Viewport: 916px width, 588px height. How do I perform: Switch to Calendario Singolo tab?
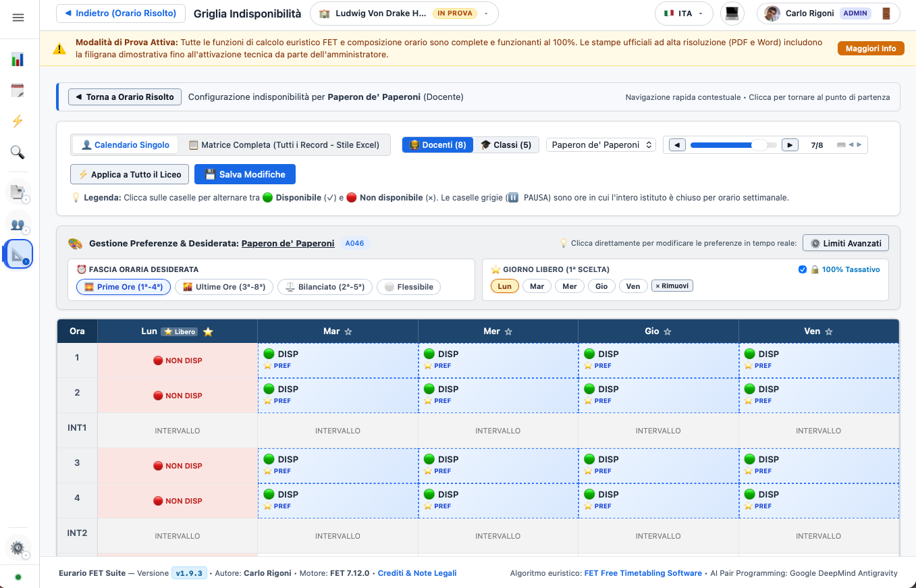coord(126,144)
